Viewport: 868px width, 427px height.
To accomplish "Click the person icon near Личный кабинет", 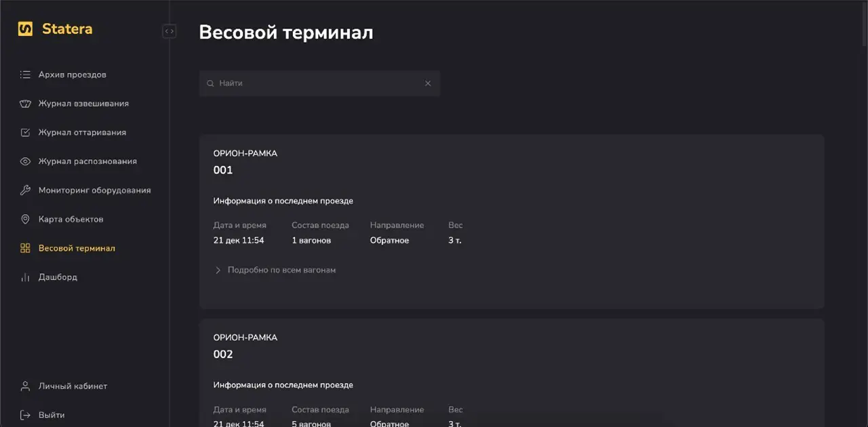I will click(x=24, y=386).
